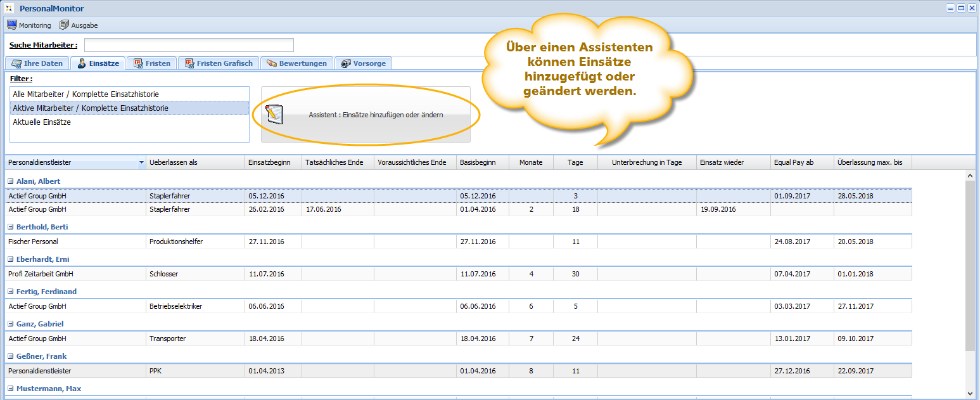This screenshot has height=400, width=980.
Task: Collapse the Alani, Albert group
Action: [11, 182]
